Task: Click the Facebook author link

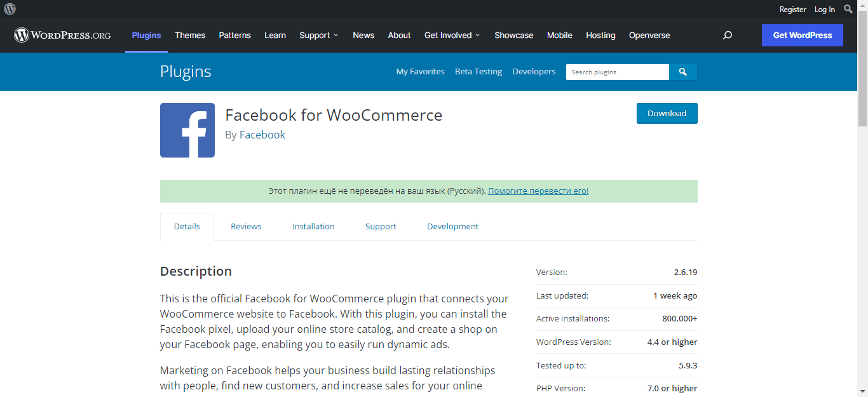Action: point(262,134)
